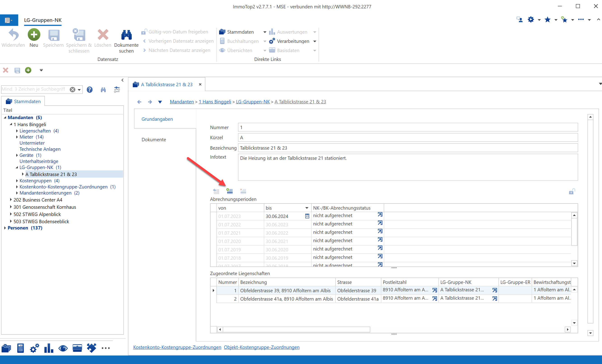Collapse left navigation panel chevron
The width and height of the screenshot is (602, 364).
[122, 80]
